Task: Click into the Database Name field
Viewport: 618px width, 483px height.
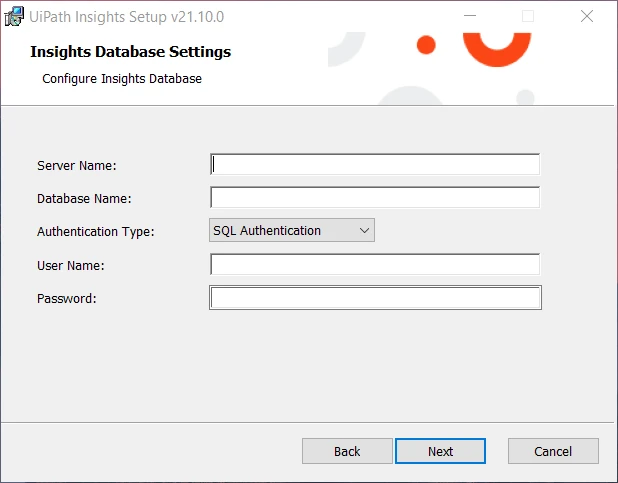Action: [x=375, y=198]
